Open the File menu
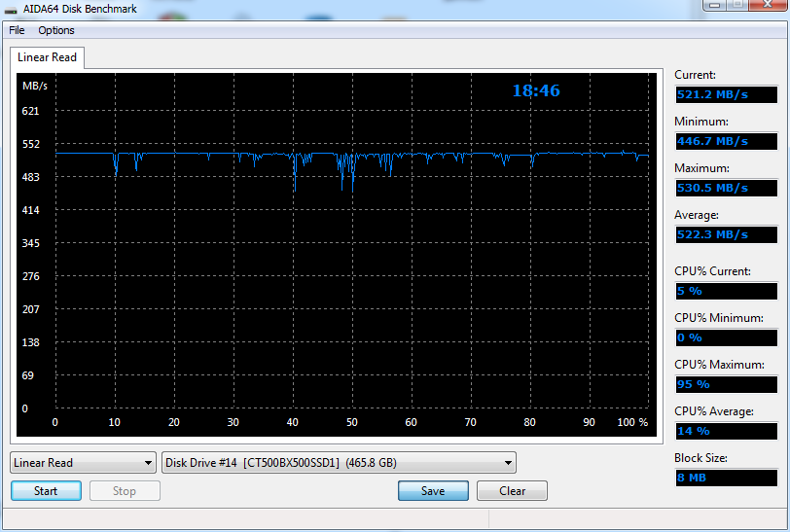This screenshot has width=790, height=532. (x=17, y=30)
